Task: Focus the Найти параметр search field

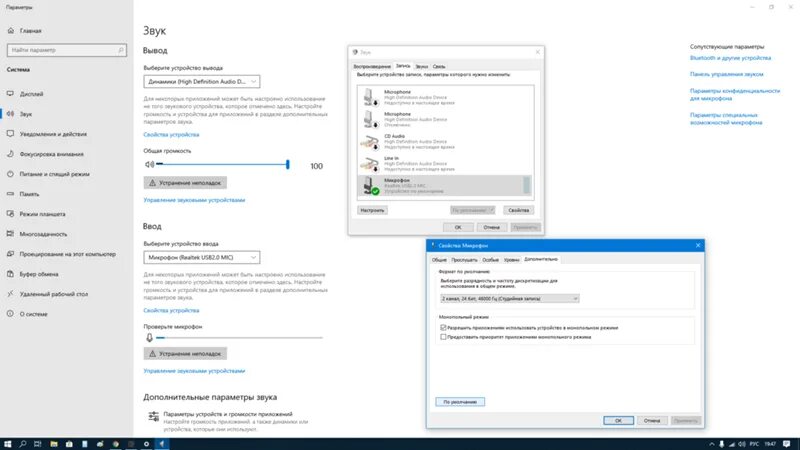Action: click(66, 50)
